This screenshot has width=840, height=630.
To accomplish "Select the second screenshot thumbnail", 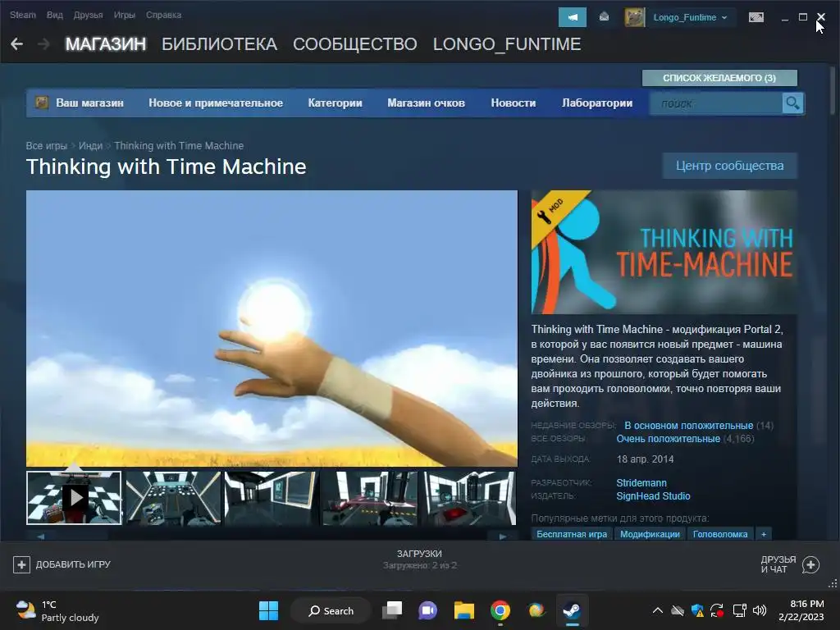I will [173, 498].
